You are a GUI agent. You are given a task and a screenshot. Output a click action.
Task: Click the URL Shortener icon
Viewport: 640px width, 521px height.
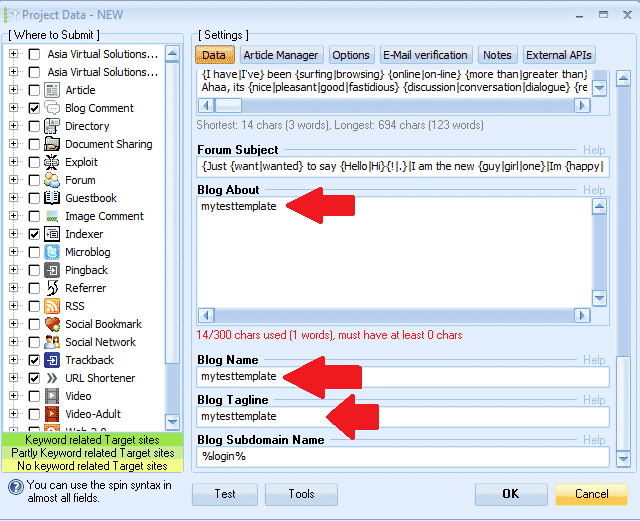53,378
